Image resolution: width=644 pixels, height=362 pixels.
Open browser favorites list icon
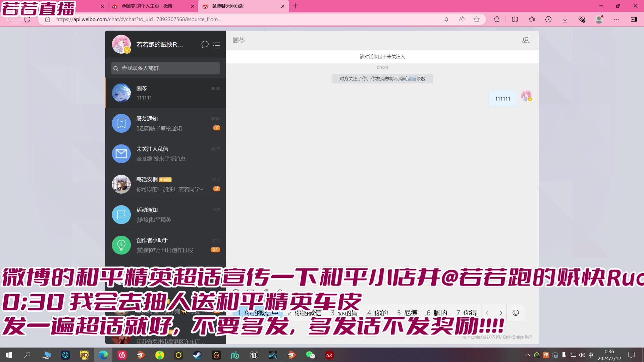click(532, 19)
